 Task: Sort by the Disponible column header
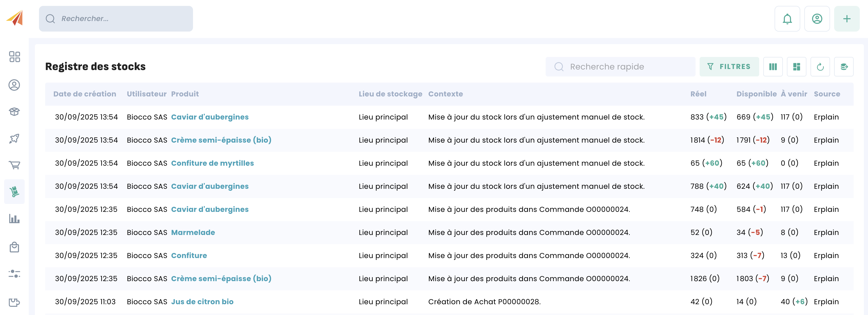click(x=756, y=94)
